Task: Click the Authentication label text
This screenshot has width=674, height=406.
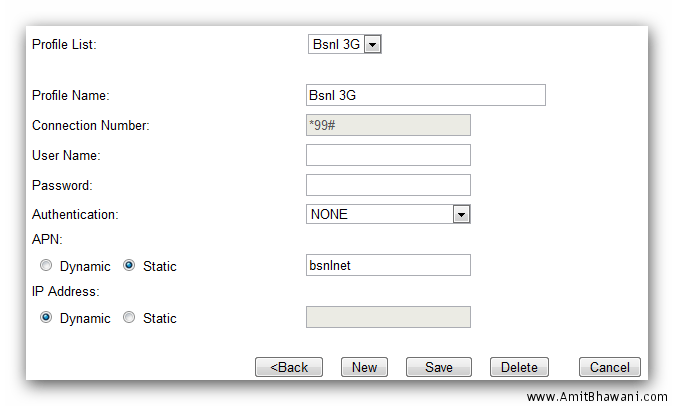Action: (x=75, y=214)
